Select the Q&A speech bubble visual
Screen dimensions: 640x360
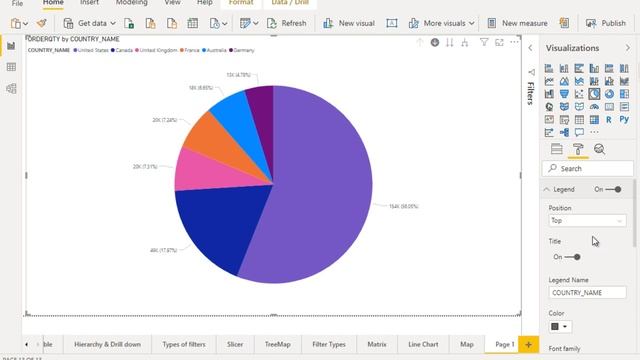pyautogui.click(x=579, y=132)
